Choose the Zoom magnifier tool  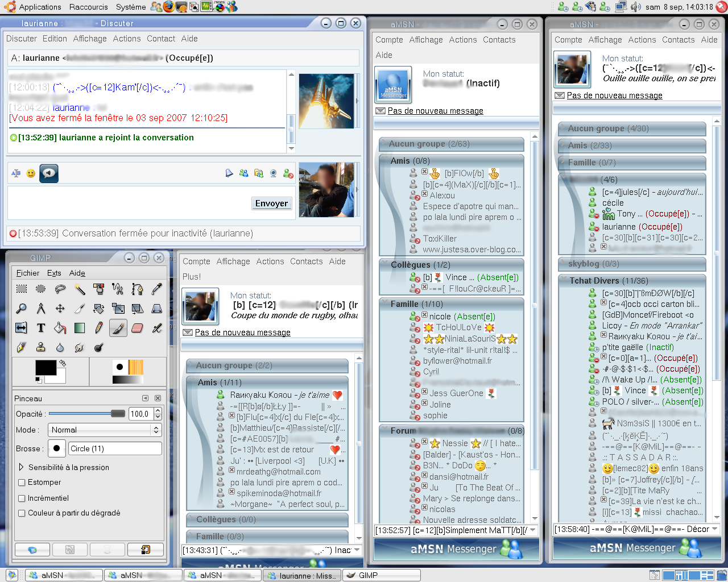[x=22, y=309]
